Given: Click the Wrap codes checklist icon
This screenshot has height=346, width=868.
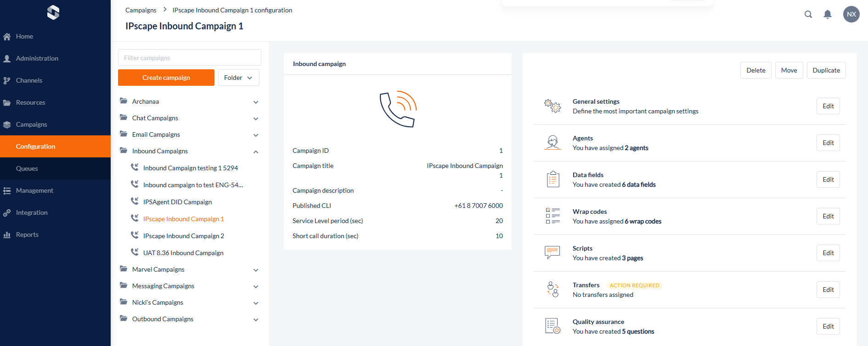Looking at the screenshot, I should point(552,216).
